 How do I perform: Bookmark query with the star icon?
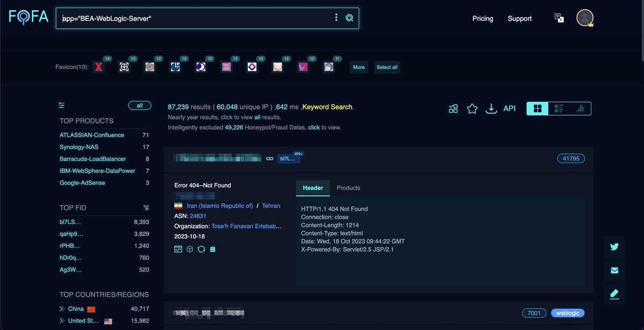click(472, 108)
